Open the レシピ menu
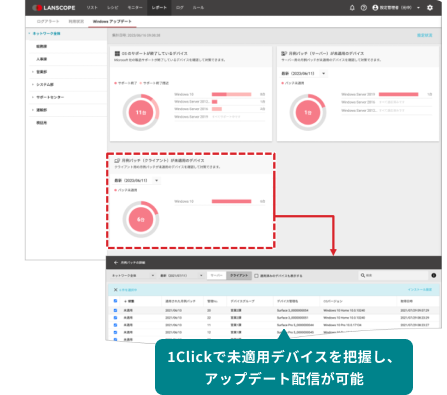This screenshot has width=447, height=395. pyautogui.click(x=113, y=8)
